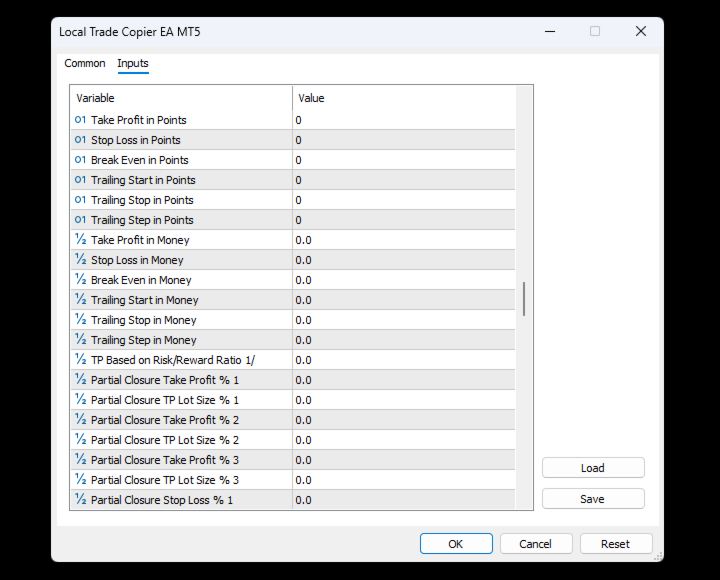This screenshot has width=720, height=580.
Task: Click the Value column header
Action: [x=404, y=98]
